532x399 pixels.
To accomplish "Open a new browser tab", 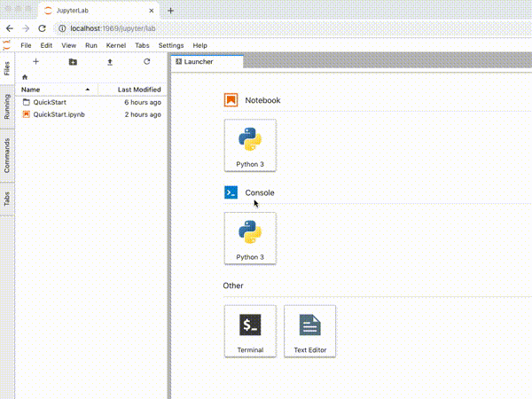I will click(x=170, y=11).
